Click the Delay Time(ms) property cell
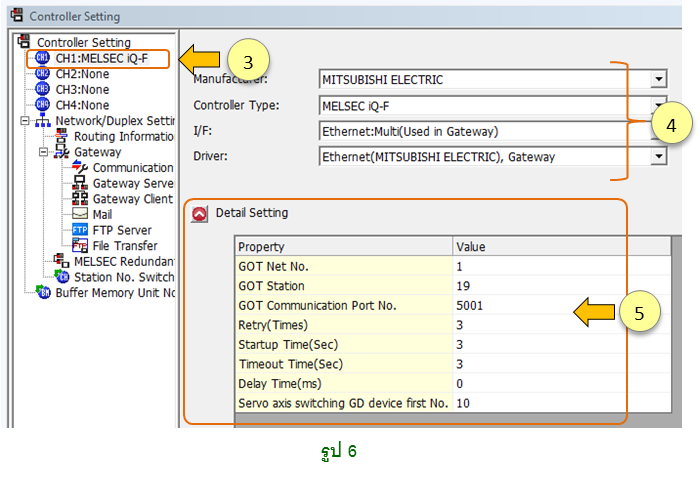700x483 pixels. click(344, 384)
